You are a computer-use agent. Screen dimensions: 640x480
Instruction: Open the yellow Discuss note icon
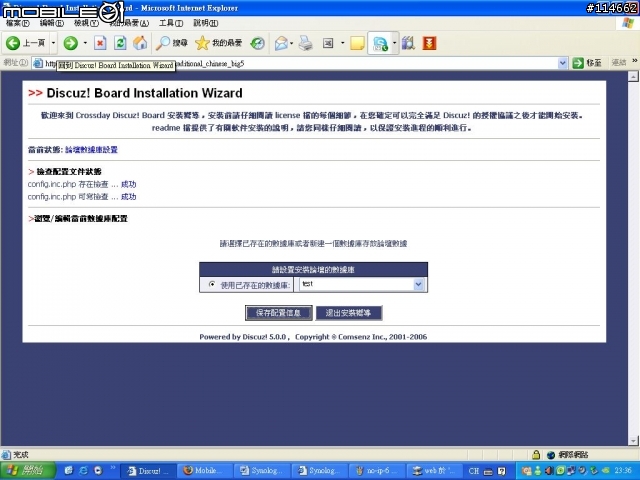[x=357, y=43]
